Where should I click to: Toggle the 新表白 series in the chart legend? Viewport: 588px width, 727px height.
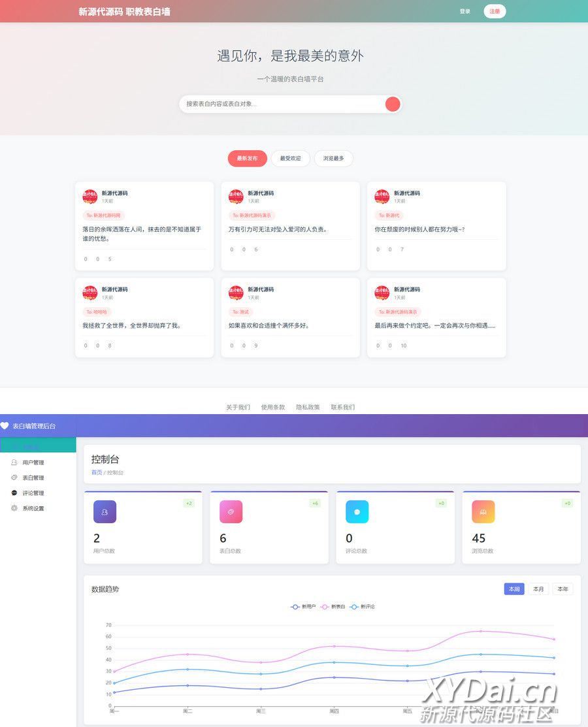tap(333, 607)
